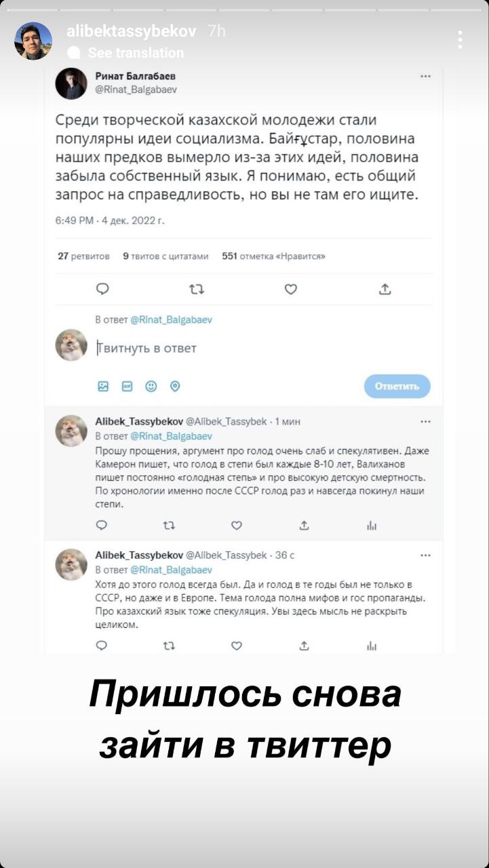Click the Ответить button

(397, 387)
